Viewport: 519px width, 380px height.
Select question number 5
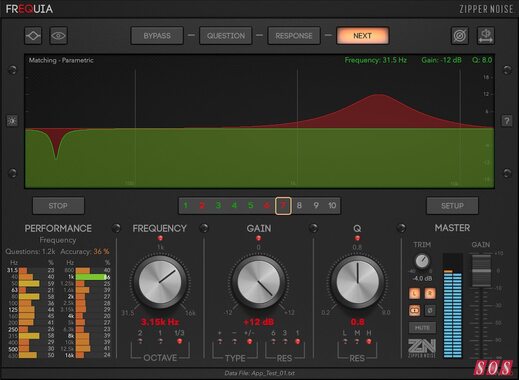251,205
